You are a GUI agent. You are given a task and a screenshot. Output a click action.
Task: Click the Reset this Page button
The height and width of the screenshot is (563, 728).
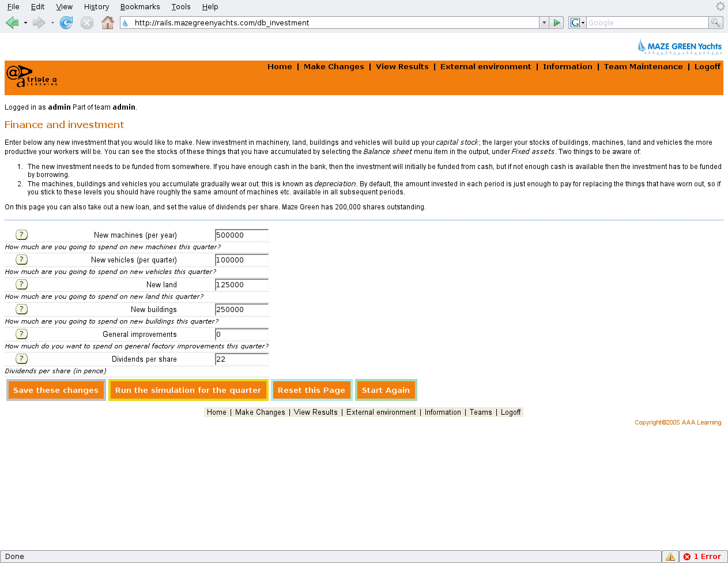(x=311, y=390)
